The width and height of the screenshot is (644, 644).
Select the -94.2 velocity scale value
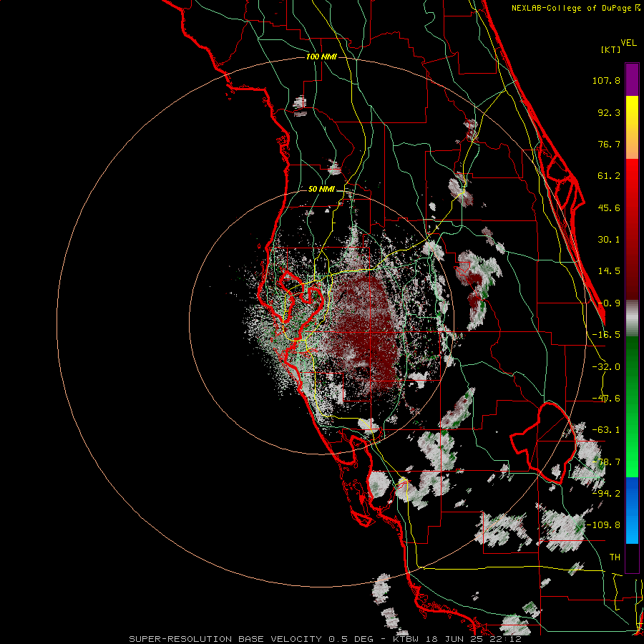tap(606, 494)
